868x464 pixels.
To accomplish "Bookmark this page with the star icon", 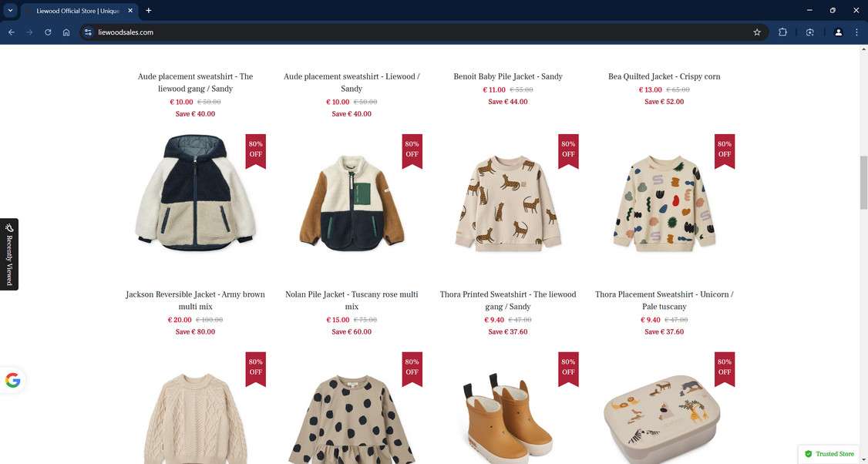I will coord(757,32).
